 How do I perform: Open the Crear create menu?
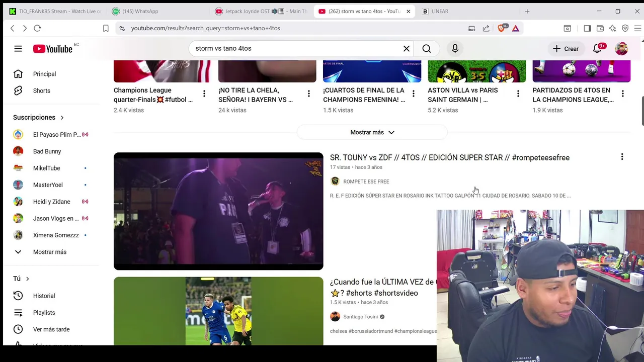coord(566,49)
